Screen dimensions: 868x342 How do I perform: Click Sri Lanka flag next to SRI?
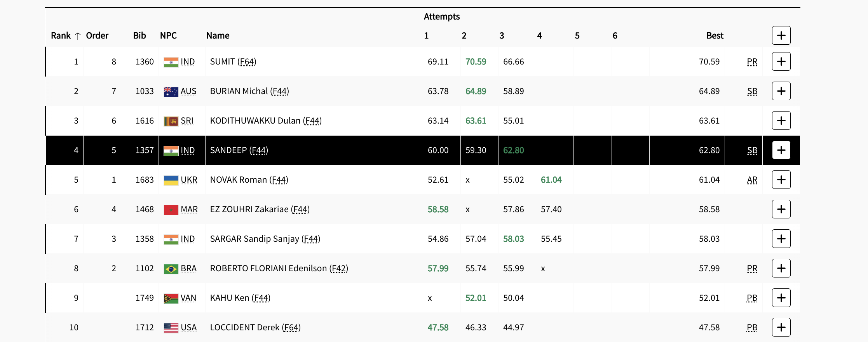(x=171, y=121)
